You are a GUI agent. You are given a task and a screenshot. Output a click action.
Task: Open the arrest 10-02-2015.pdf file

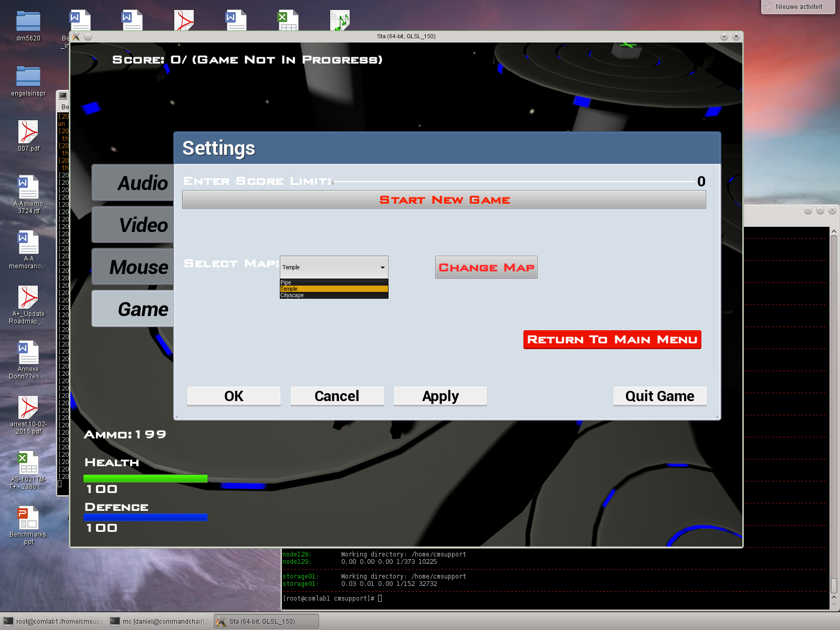(x=28, y=408)
